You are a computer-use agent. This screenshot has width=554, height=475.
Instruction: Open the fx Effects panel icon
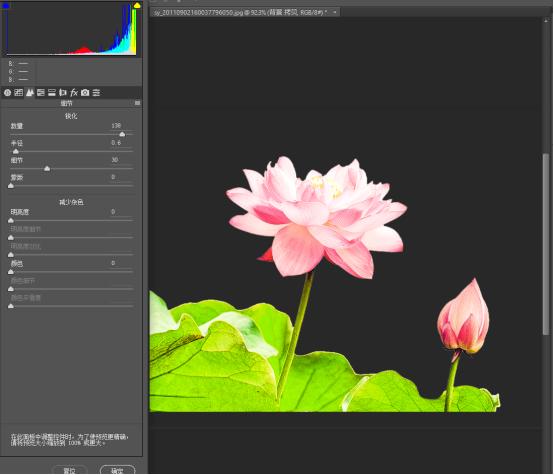tap(74, 93)
